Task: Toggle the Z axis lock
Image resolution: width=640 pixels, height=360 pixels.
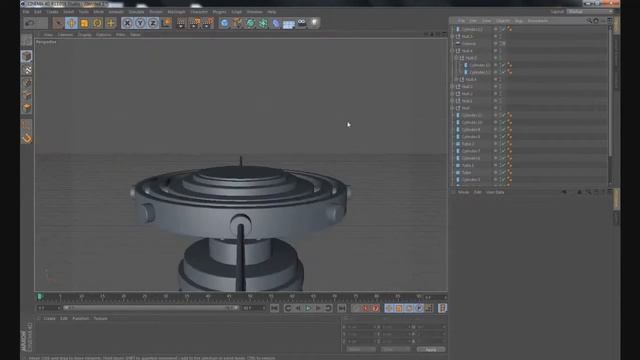Action: (x=153, y=23)
